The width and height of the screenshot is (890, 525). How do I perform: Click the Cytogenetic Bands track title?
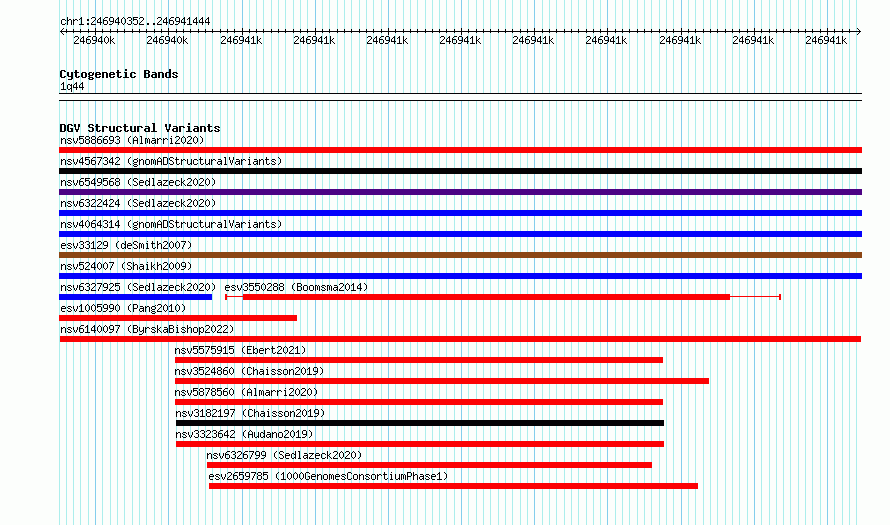click(x=119, y=74)
